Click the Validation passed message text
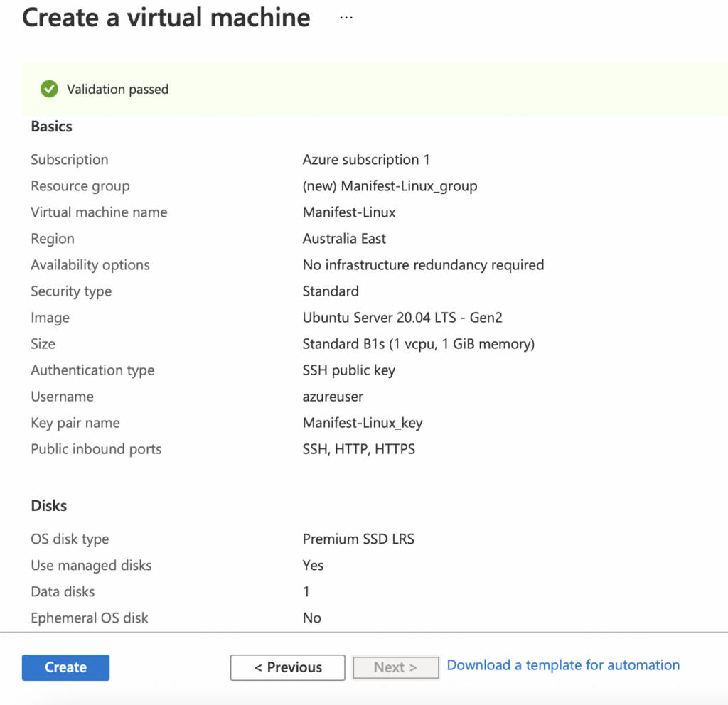Image resolution: width=728 pixels, height=705 pixels. tap(117, 89)
